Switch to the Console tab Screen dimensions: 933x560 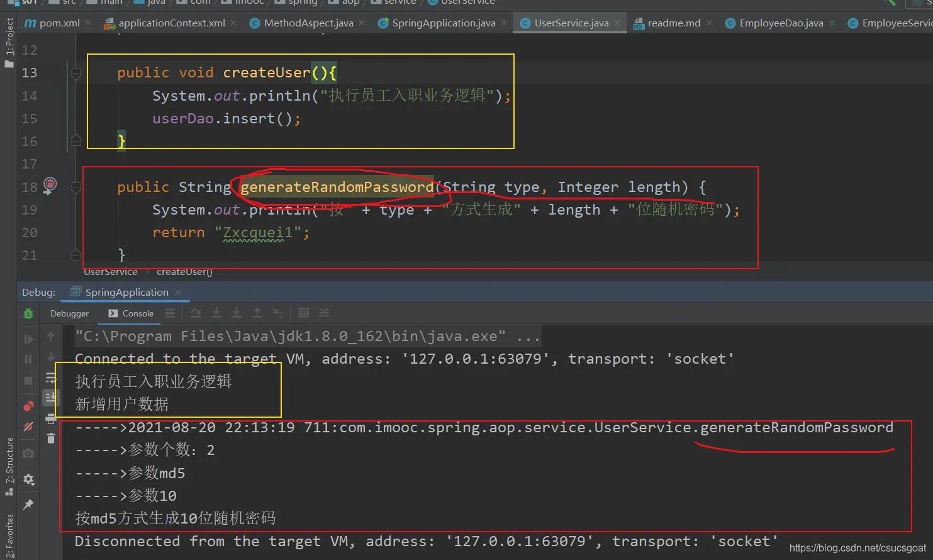tap(131, 313)
